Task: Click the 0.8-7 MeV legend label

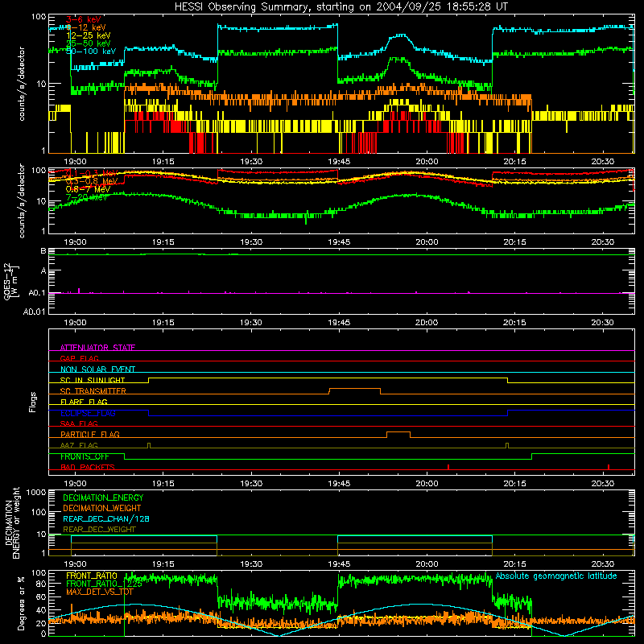Action: coord(88,189)
